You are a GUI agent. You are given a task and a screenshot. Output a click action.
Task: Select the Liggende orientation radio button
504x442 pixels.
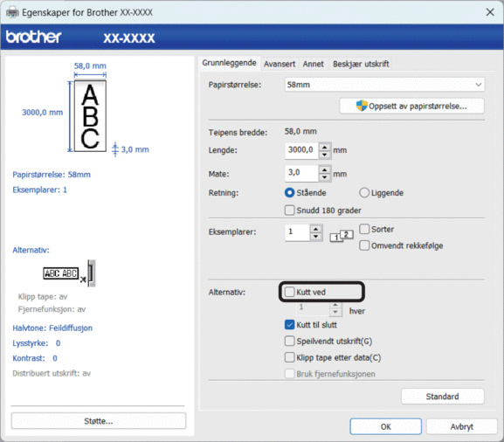point(364,192)
